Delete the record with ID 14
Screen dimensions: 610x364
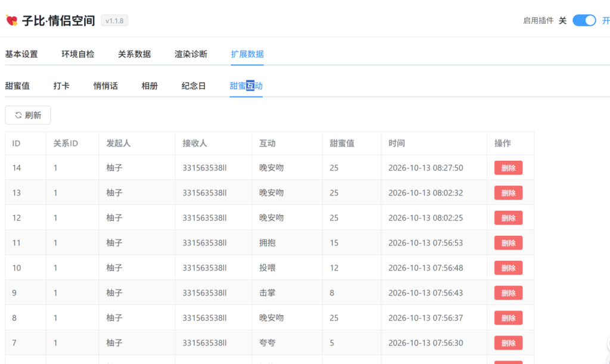tap(508, 168)
